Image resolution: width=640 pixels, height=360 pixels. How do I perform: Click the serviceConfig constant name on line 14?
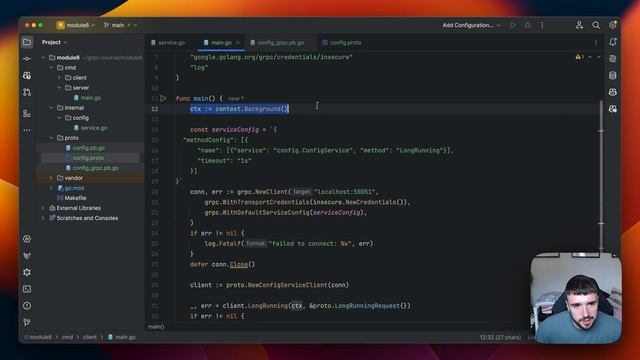coord(235,130)
